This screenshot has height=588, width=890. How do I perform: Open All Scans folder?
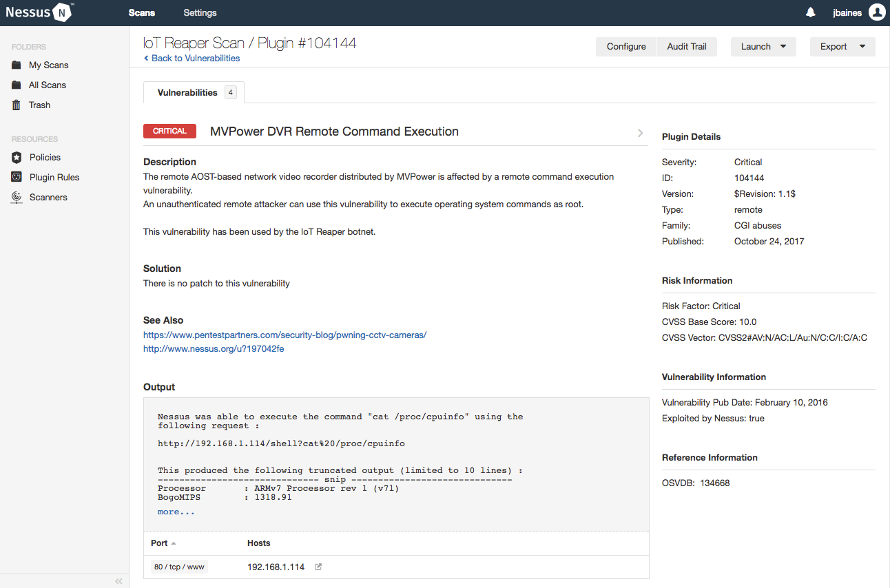pos(48,85)
